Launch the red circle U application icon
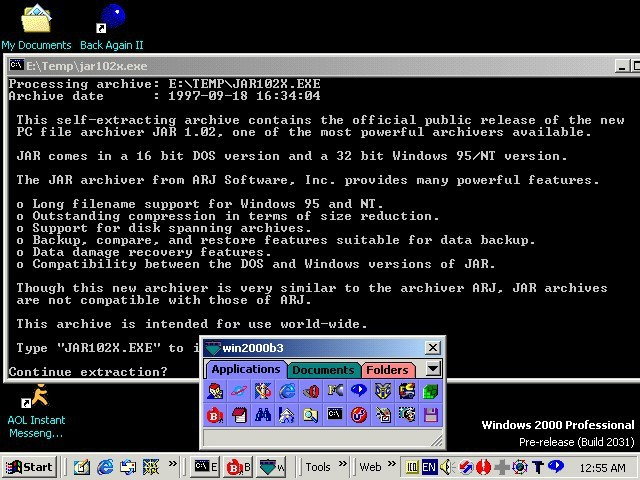Image resolution: width=640 pixels, height=480 pixels. (x=359, y=415)
